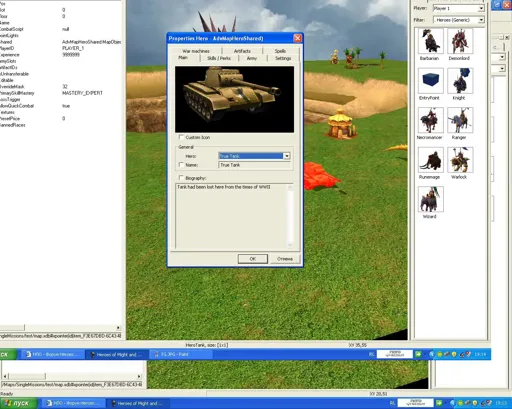Select the Barbarian hero thumbnail
The height and width of the screenshot is (409, 512).
pos(431,41)
